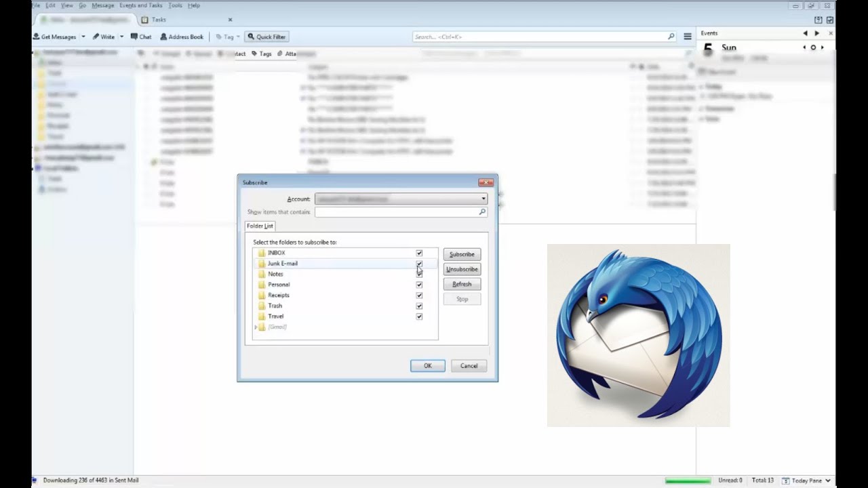
Task: Close the Events pane
Action: [830, 33]
